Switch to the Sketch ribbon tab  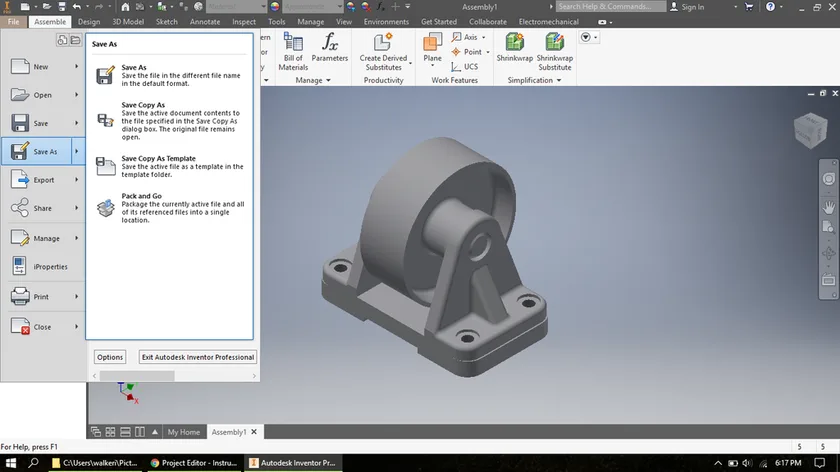[x=167, y=22]
